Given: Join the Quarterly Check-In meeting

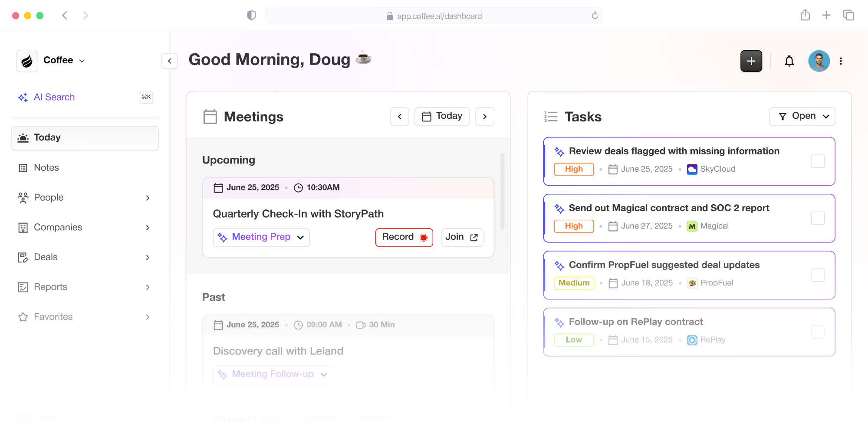Looking at the screenshot, I should point(462,237).
